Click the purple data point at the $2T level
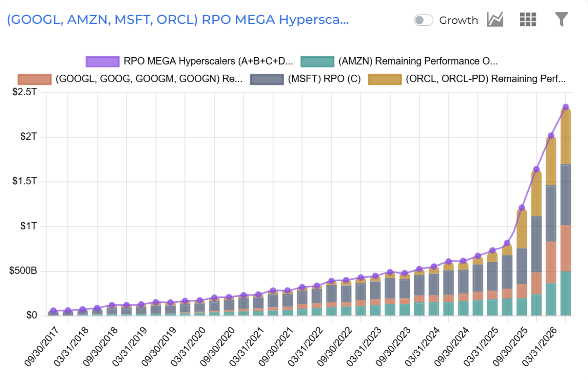Screen dimensions: 588x380 [551, 135]
